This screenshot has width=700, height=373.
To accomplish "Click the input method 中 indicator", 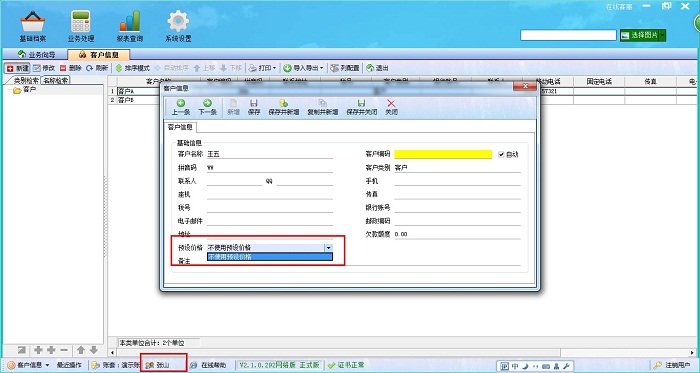I will click(515, 366).
